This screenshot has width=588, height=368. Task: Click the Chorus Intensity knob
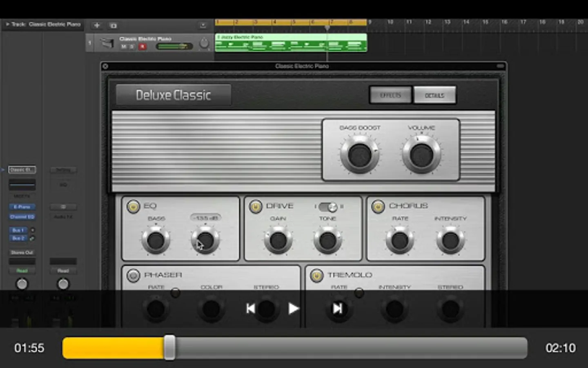point(450,240)
